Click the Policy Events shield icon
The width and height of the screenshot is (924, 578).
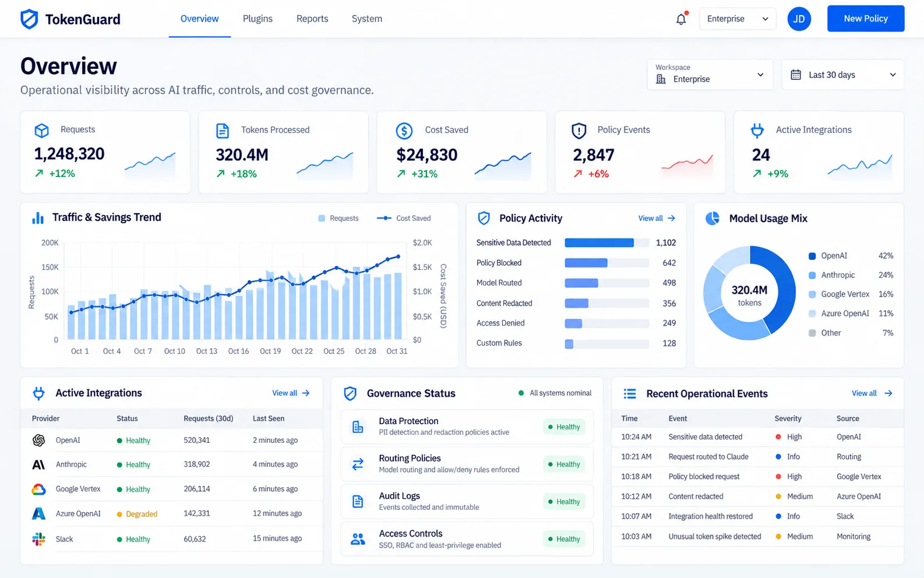pos(579,131)
